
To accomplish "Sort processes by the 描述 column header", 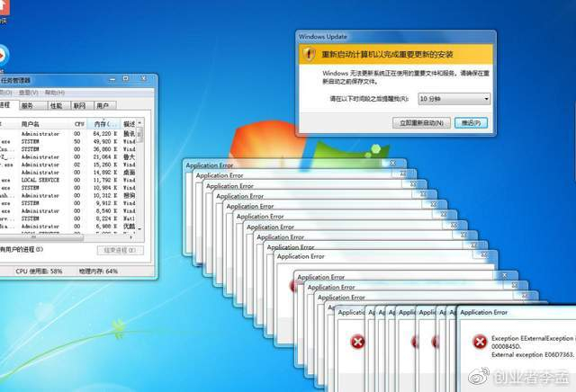I will coord(129,124).
